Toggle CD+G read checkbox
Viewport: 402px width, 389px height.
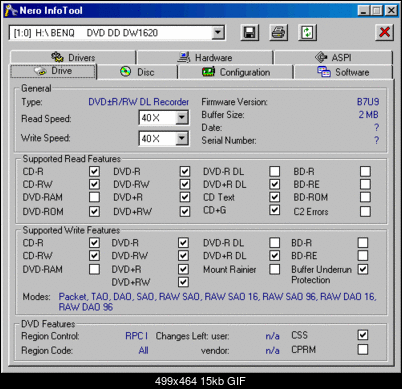[x=275, y=210]
